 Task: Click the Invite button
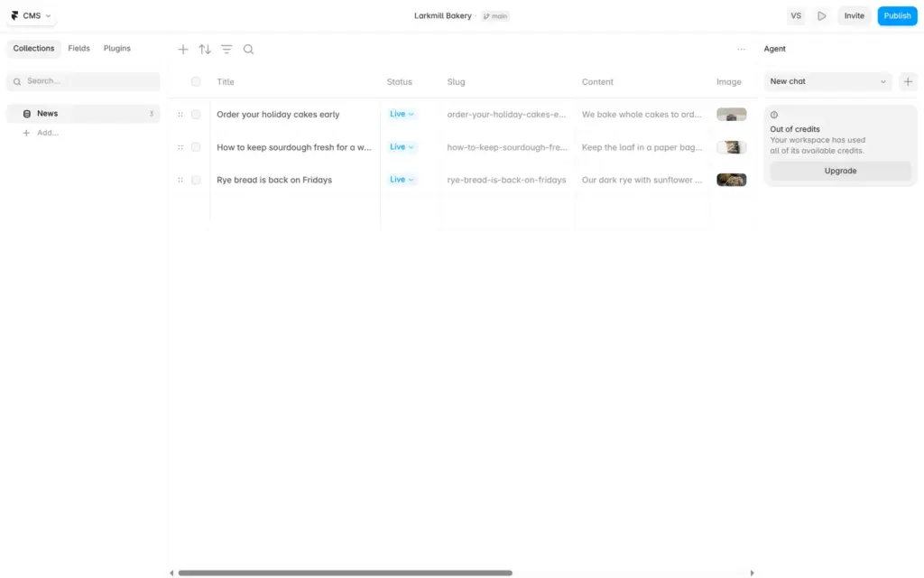(854, 16)
